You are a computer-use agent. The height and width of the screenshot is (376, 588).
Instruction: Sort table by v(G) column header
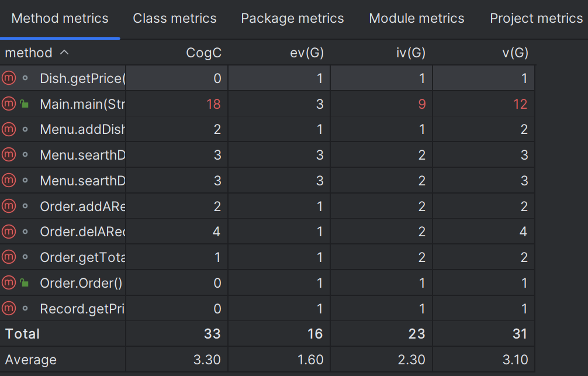click(514, 53)
